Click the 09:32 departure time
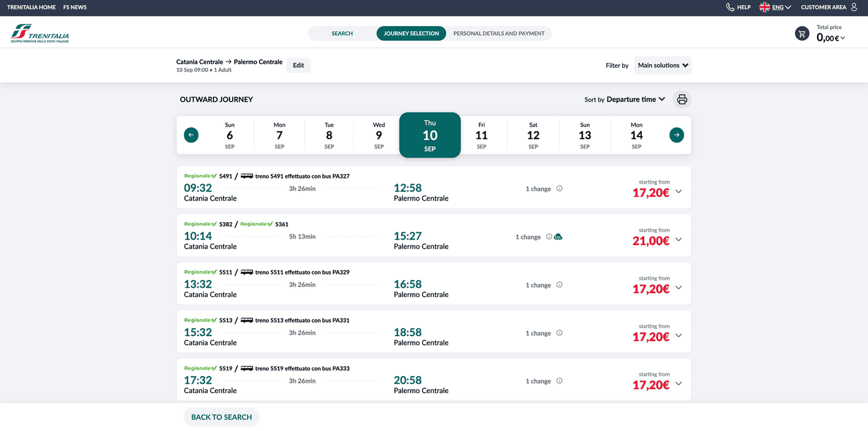This screenshot has height=431, width=868. click(x=198, y=188)
